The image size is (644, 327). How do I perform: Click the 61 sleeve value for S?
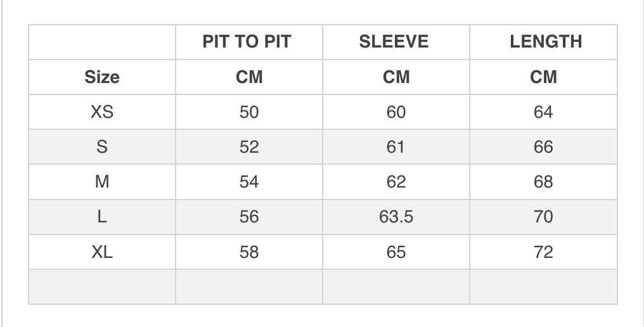[396, 146]
